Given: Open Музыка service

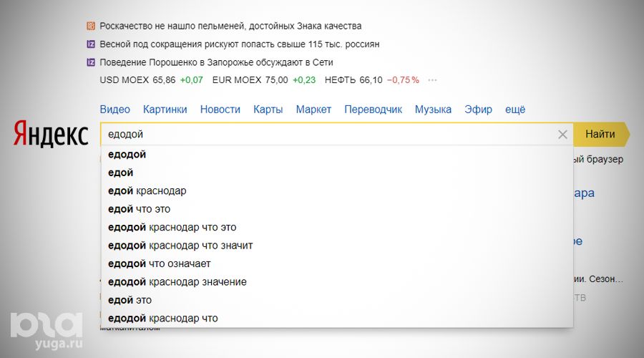Looking at the screenshot, I should [433, 110].
